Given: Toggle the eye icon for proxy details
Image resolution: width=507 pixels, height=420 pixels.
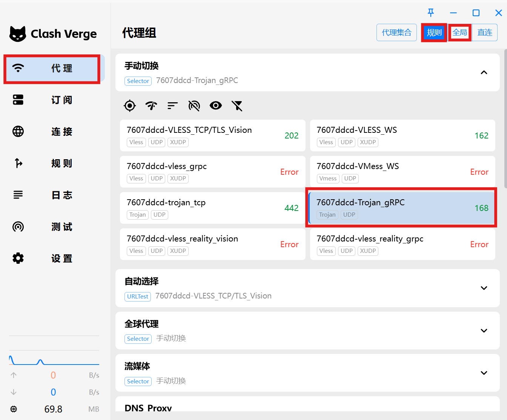Looking at the screenshot, I should tap(216, 106).
